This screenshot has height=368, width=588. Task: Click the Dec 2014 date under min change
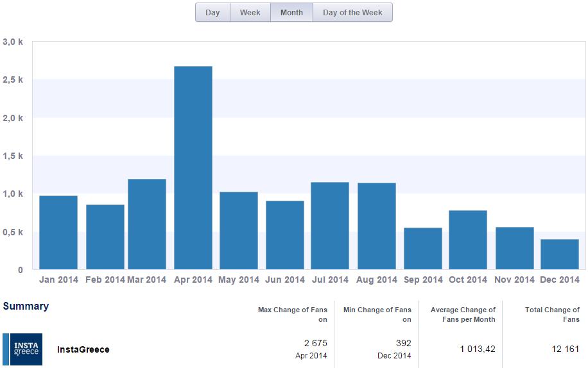pos(394,356)
